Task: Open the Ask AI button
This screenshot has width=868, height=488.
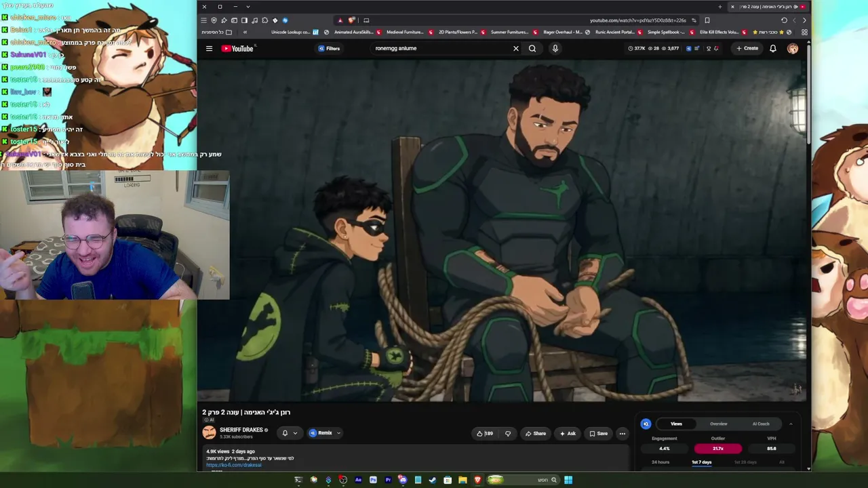Action: tap(568, 434)
